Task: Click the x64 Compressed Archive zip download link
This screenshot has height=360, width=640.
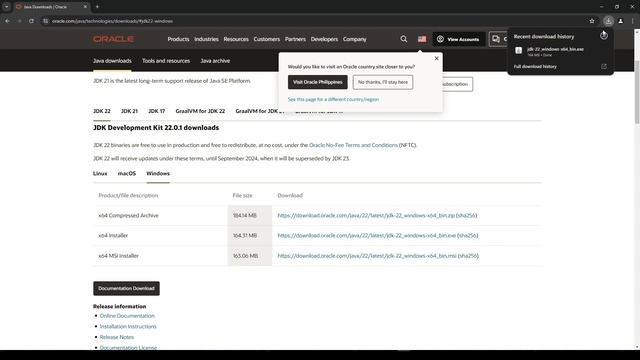Action: coord(366,215)
